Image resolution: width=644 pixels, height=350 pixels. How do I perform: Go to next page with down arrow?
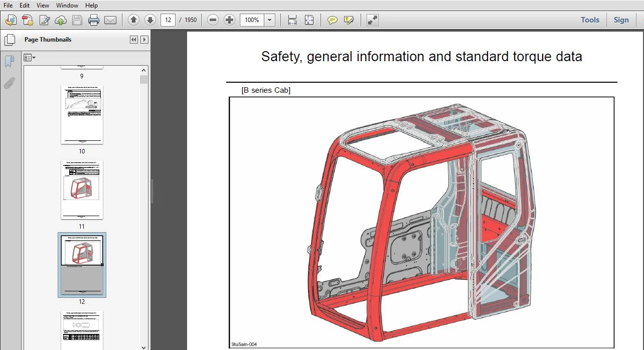coord(150,20)
